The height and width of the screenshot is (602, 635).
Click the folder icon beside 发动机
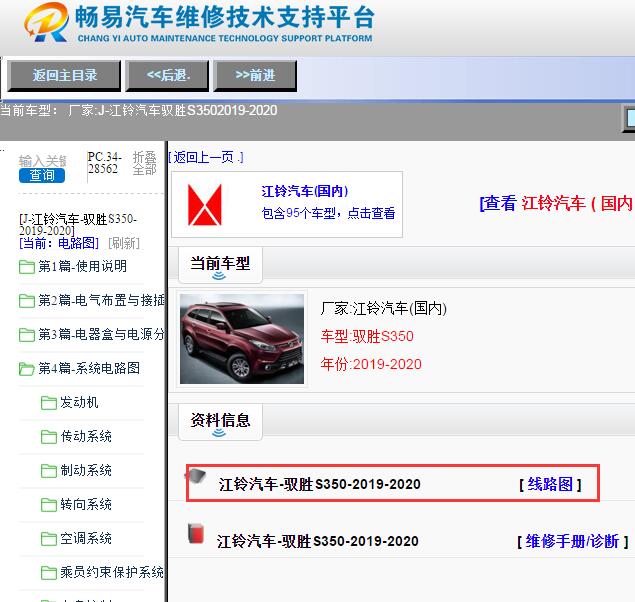click(49, 403)
